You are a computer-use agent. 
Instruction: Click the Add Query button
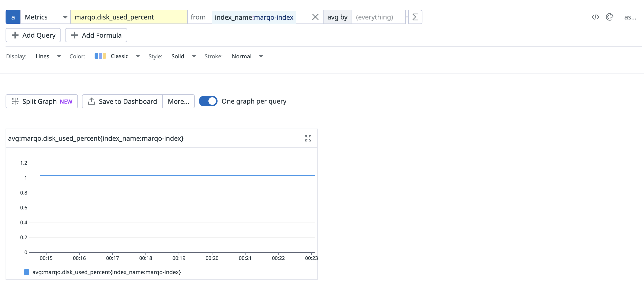point(33,35)
